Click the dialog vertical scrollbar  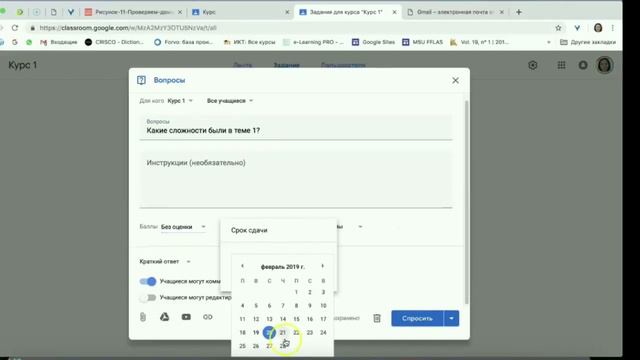(x=467, y=202)
